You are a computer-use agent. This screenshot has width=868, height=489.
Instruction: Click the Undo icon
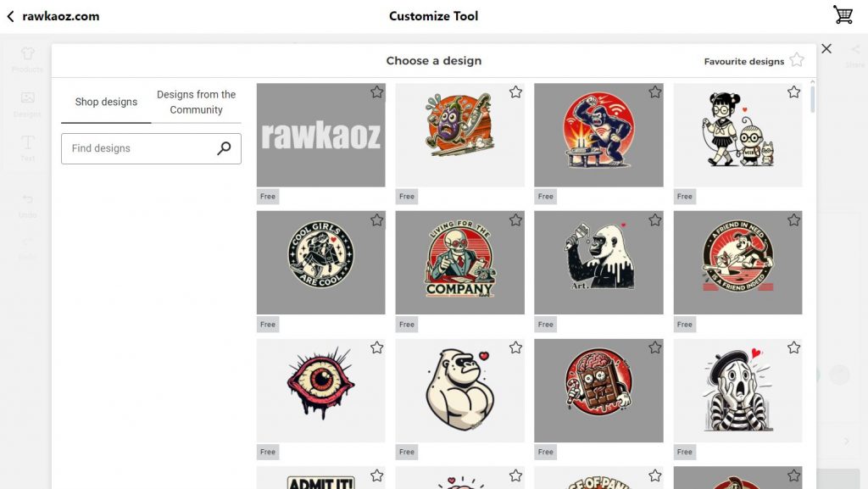pyautogui.click(x=26, y=202)
